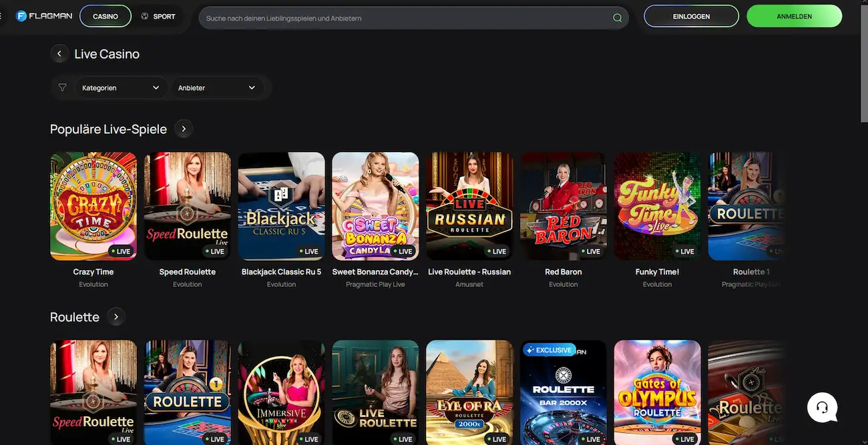Click the Red Baron title text
Screen dimensions: 868x445
coord(564,272)
